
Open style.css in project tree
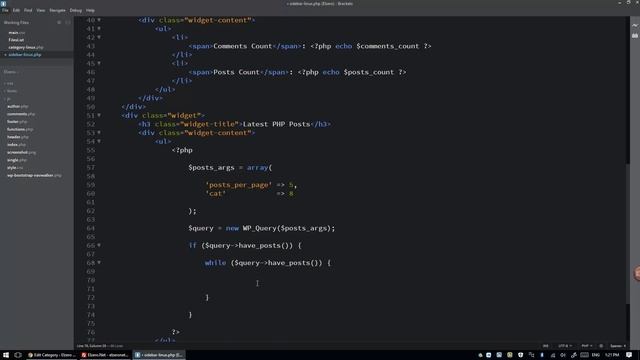click(15, 168)
